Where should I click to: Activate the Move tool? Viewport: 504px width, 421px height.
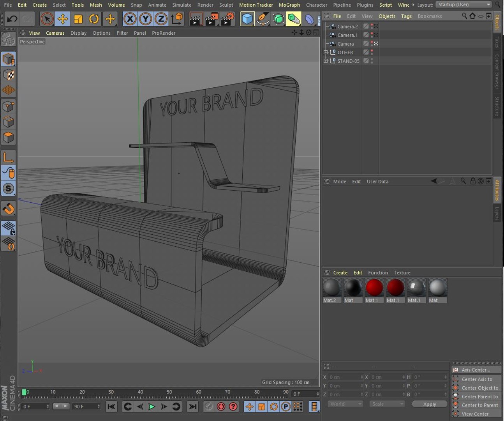click(63, 19)
